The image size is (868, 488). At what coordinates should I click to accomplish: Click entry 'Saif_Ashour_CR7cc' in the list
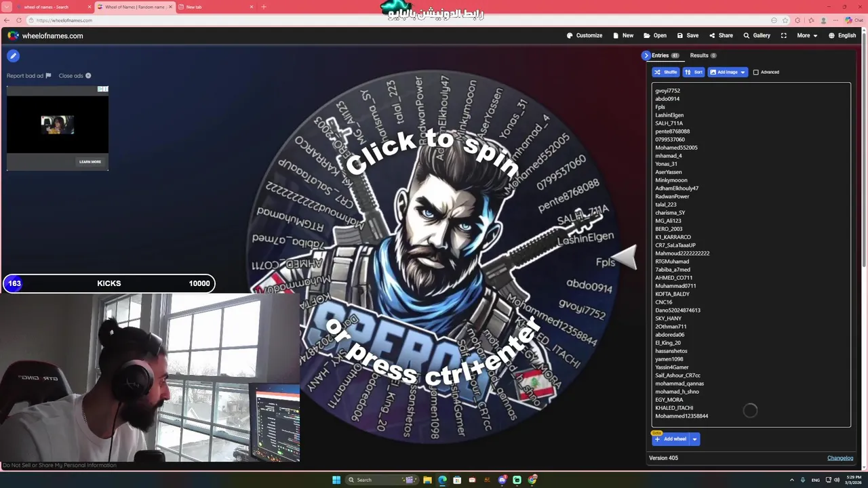[678, 375]
